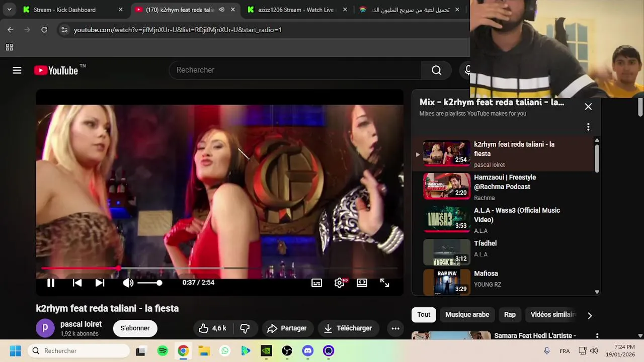Viewport: 644px width, 362px height.
Task: Close the Kick Dashboard tab
Action: click(120, 10)
